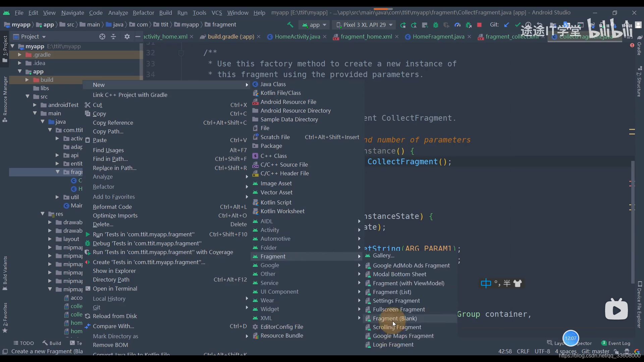Click the Git update project arrow
Image resolution: width=644 pixels, height=362 pixels.
point(507,25)
